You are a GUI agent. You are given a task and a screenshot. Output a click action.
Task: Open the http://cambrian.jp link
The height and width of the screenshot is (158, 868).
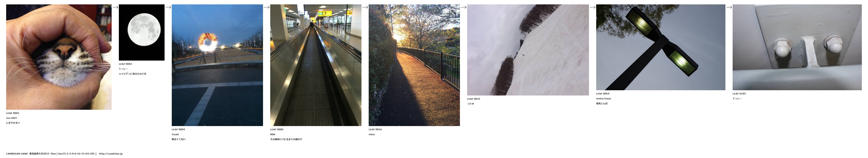click(x=111, y=154)
